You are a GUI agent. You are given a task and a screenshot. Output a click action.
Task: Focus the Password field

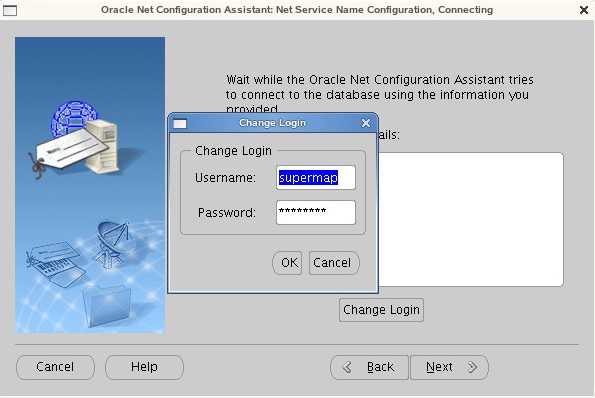316,212
